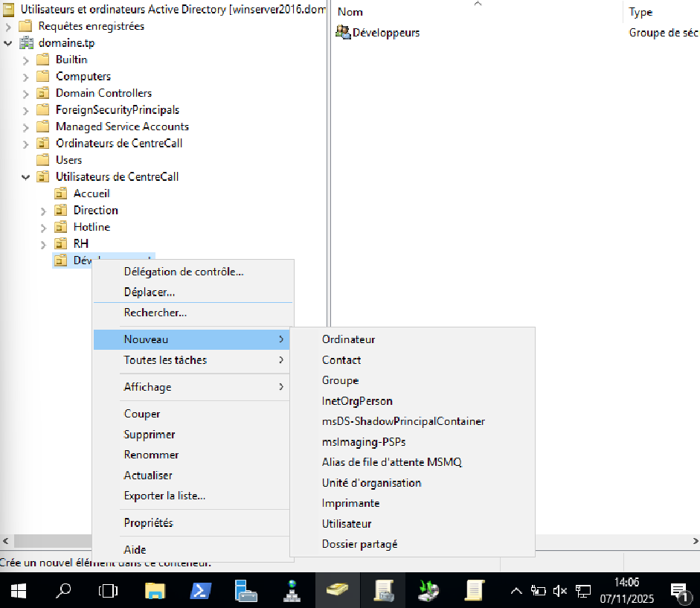Choose Groupe in the Nouveau submenu
700x608 pixels.
tap(340, 380)
